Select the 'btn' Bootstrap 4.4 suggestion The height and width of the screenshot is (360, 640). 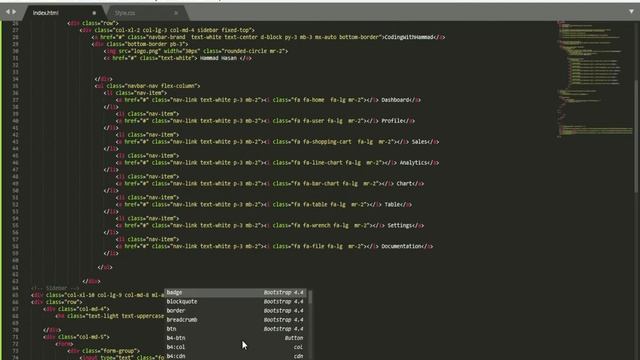coord(236,329)
